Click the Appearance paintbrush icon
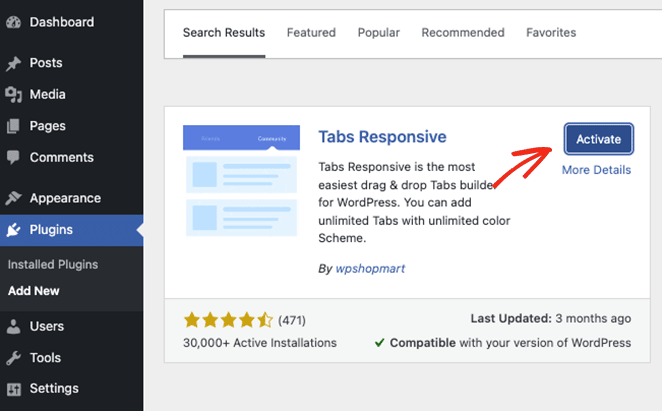 13,198
